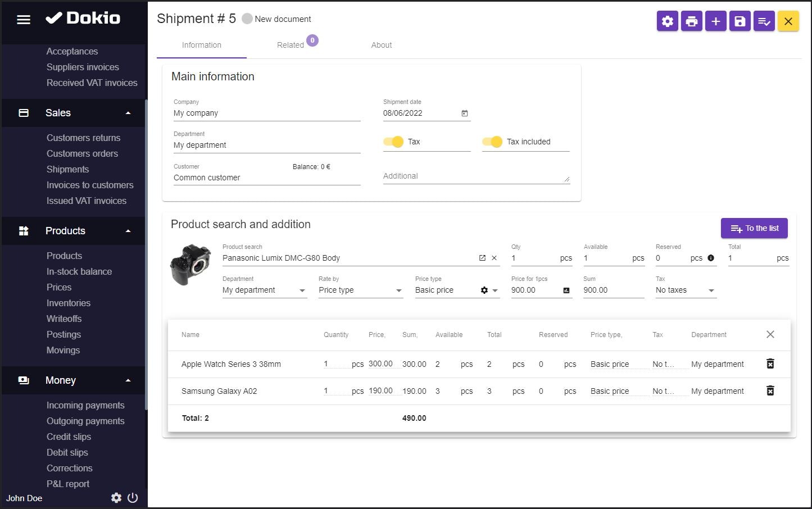
Task: Toggle the Tax switch
Action: (393, 142)
